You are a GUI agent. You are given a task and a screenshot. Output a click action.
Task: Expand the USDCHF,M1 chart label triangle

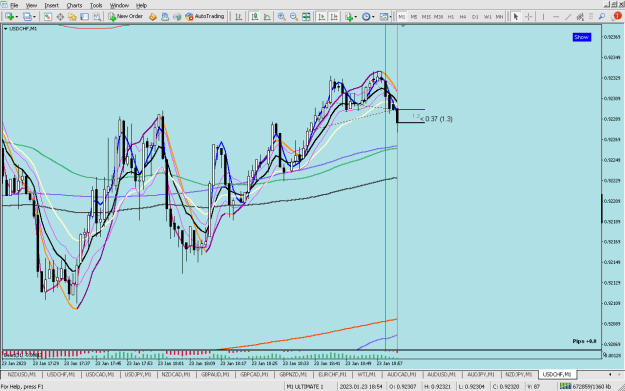click(5, 29)
